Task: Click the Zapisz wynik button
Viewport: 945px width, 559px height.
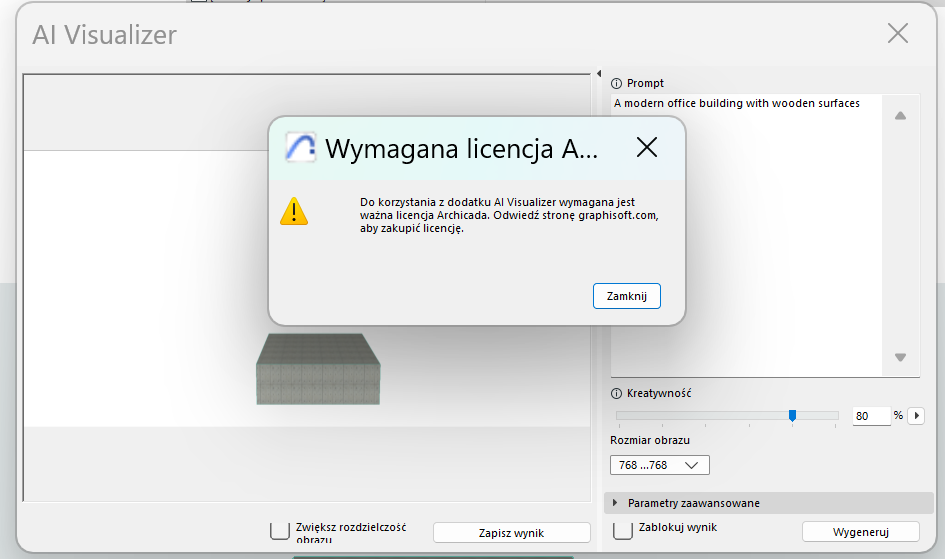Action: (511, 532)
